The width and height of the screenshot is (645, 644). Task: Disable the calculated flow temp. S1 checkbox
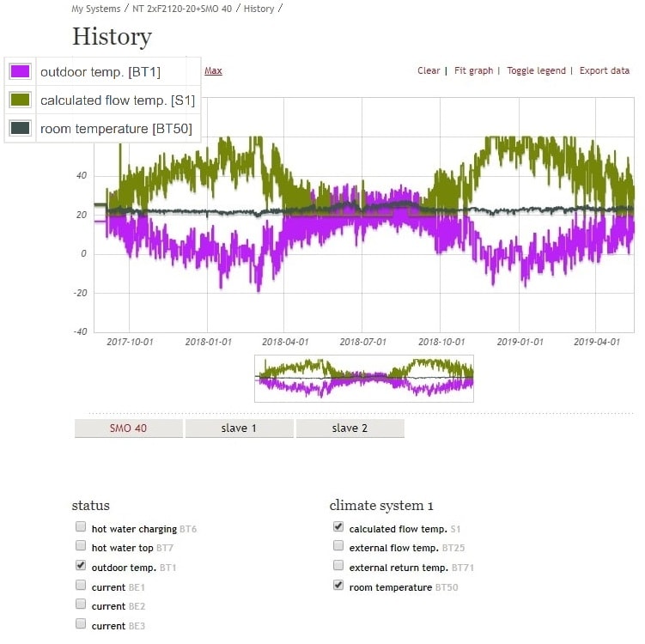click(x=338, y=527)
